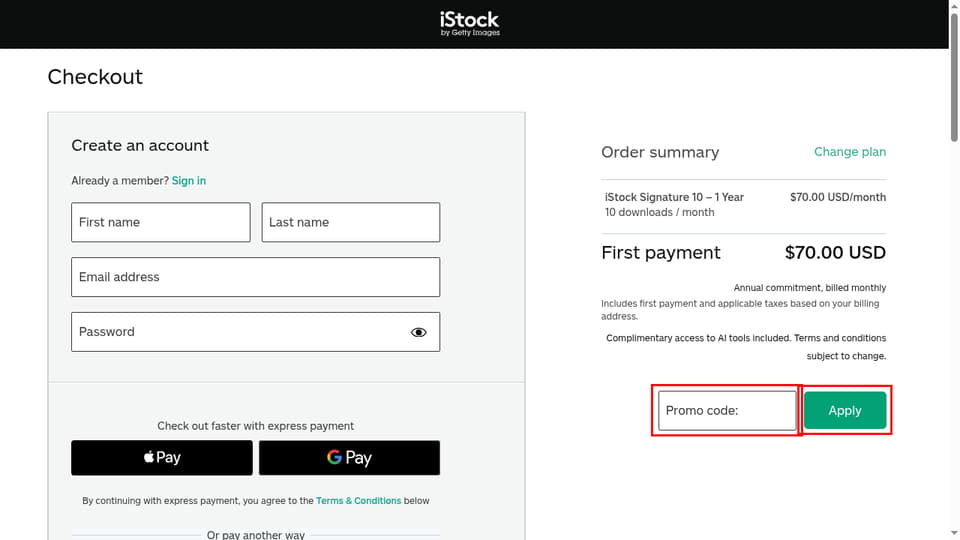Select the Email address input
This screenshot has width=960, height=540.
pyautogui.click(x=255, y=277)
